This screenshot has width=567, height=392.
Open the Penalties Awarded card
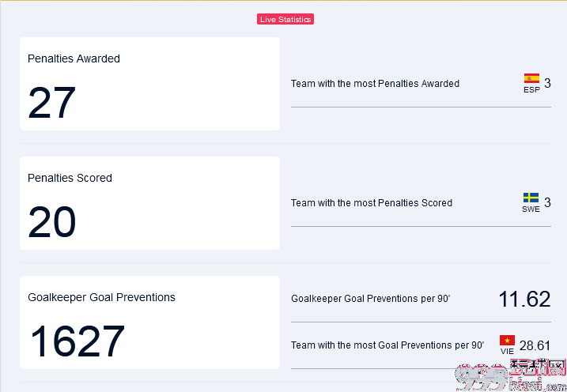(149, 84)
